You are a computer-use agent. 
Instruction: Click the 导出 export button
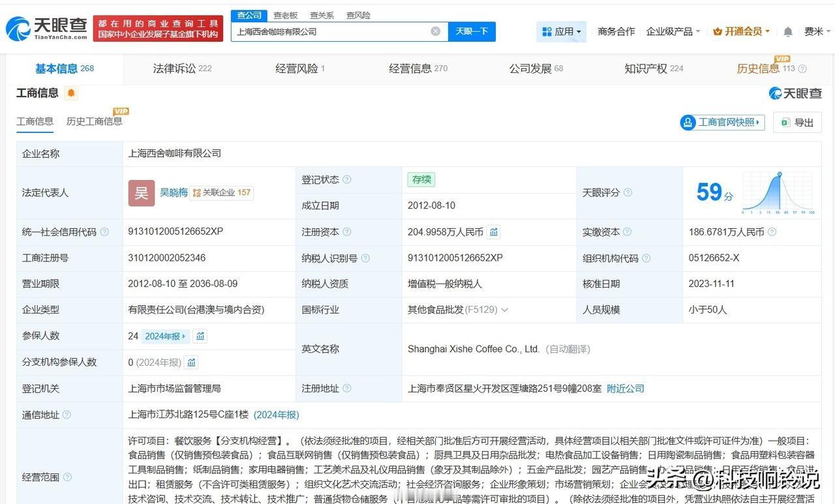click(797, 122)
